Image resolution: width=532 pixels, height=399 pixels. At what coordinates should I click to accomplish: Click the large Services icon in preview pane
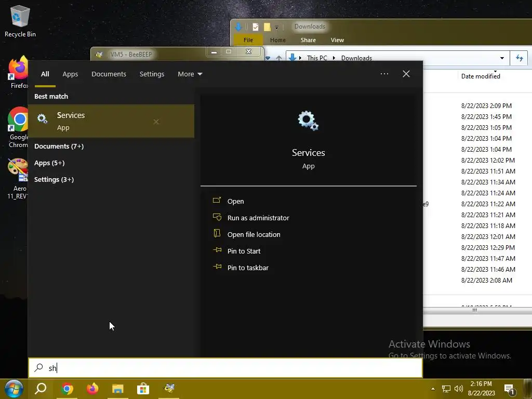[x=308, y=121]
